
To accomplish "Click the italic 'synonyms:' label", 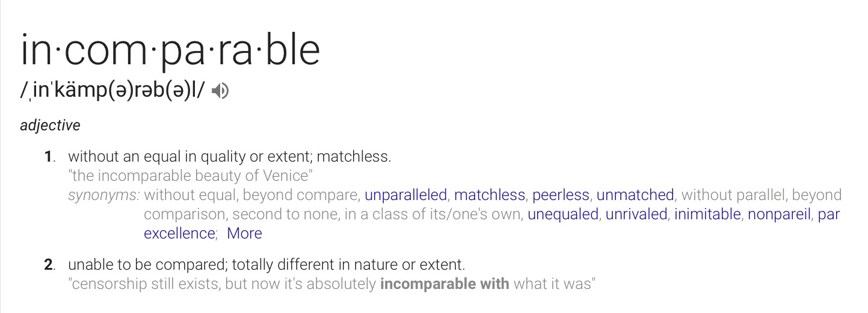I will [103, 195].
